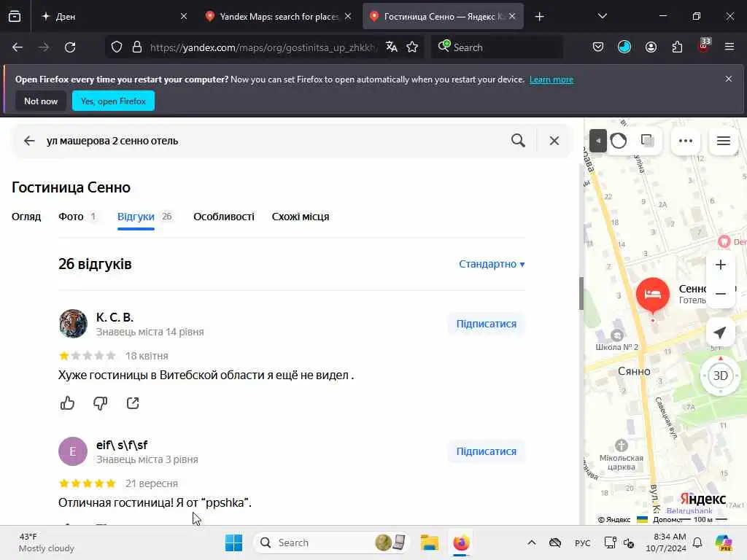Translate this page icon in address bar

coord(392,47)
